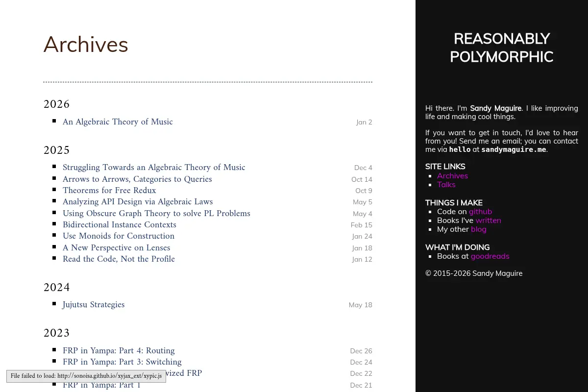Screen dimensions: 588x392
Task: Open 'Jujutsu Strategies' post
Action: point(94,305)
